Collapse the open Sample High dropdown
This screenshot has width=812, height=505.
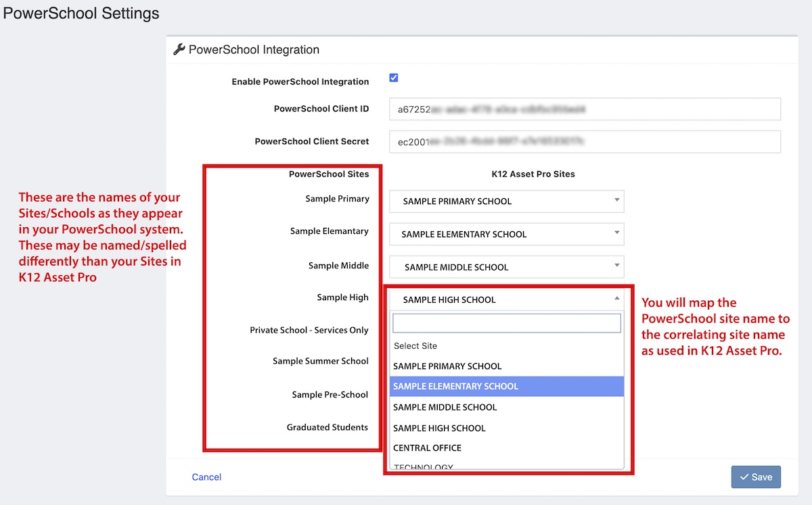(x=506, y=299)
